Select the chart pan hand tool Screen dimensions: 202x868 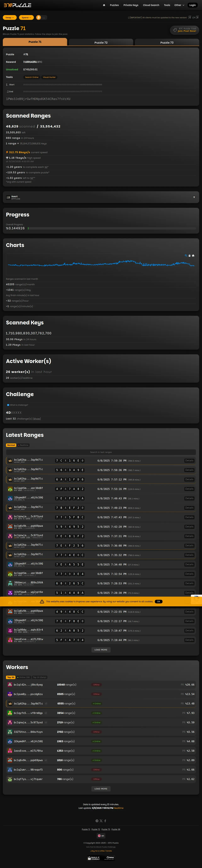point(189,255)
